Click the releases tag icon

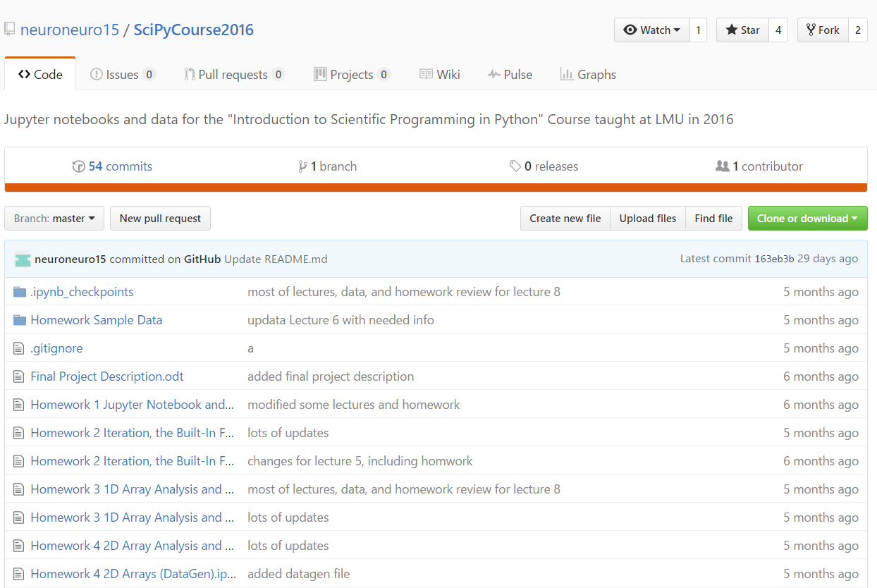point(515,166)
